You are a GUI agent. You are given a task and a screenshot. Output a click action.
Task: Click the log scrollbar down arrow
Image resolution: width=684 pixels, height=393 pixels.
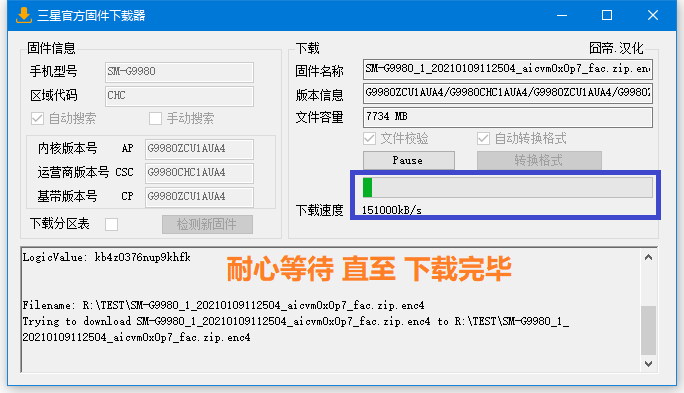tap(648, 363)
